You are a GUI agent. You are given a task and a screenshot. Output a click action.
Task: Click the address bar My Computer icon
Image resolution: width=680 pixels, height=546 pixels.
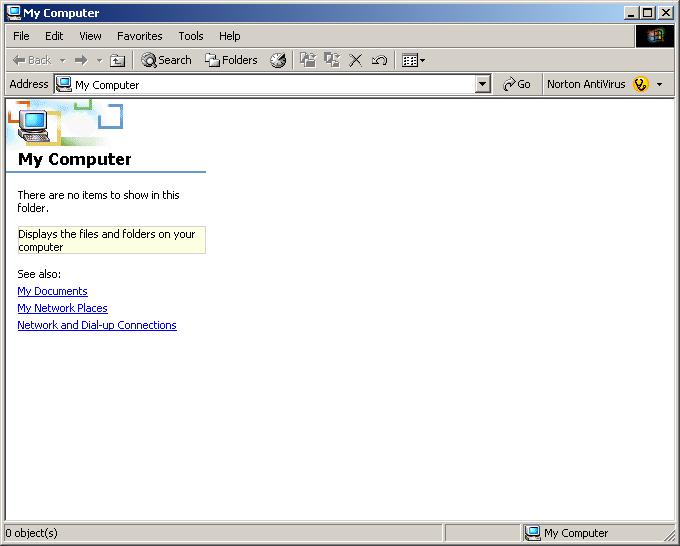coord(64,85)
